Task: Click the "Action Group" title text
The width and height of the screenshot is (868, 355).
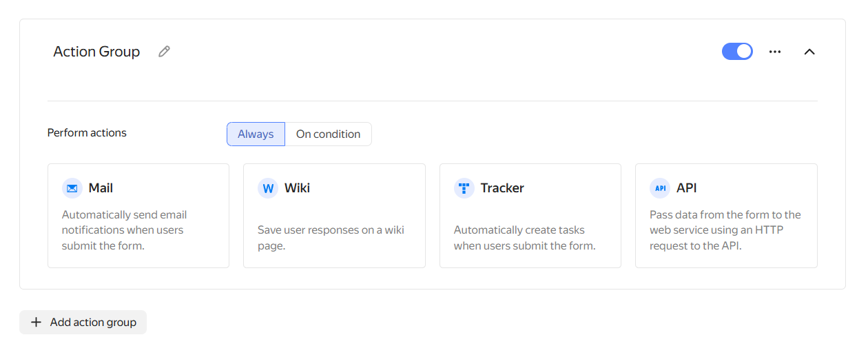Action: point(96,52)
